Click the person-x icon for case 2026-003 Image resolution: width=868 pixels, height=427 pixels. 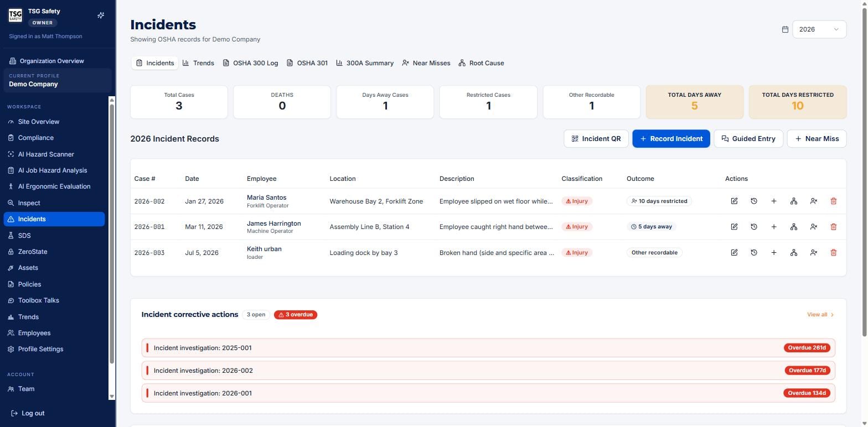coord(814,253)
